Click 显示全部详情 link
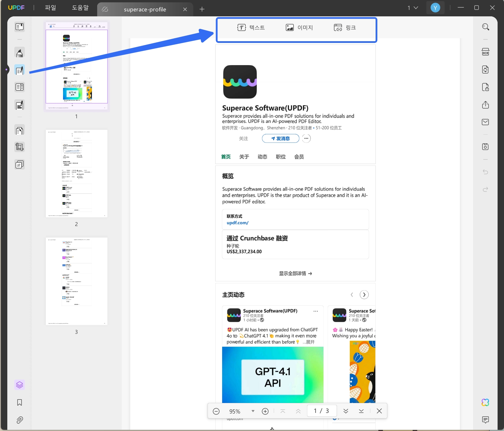Viewport: 504px width, 431px height. tap(295, 274)
